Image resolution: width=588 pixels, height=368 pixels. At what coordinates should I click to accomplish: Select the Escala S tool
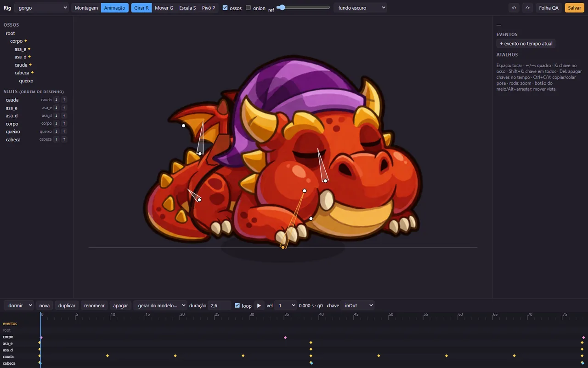pyautogui.click(x=187, y=8)
